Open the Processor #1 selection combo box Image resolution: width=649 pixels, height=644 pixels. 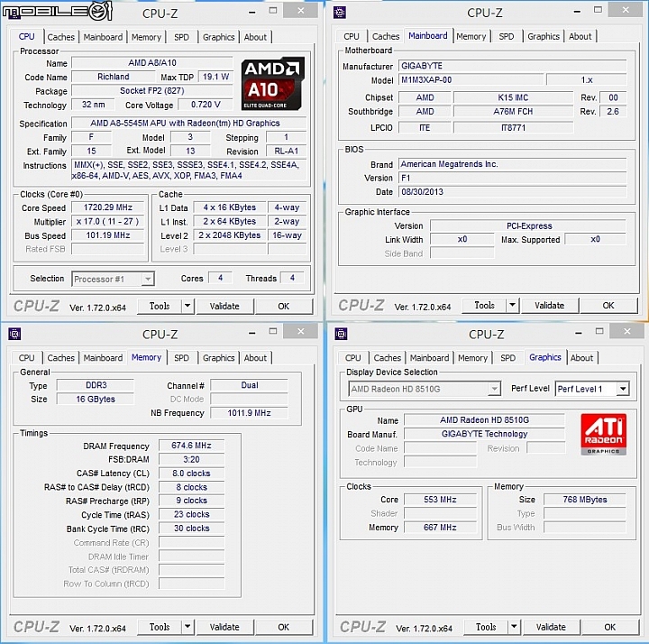[113, 279]
